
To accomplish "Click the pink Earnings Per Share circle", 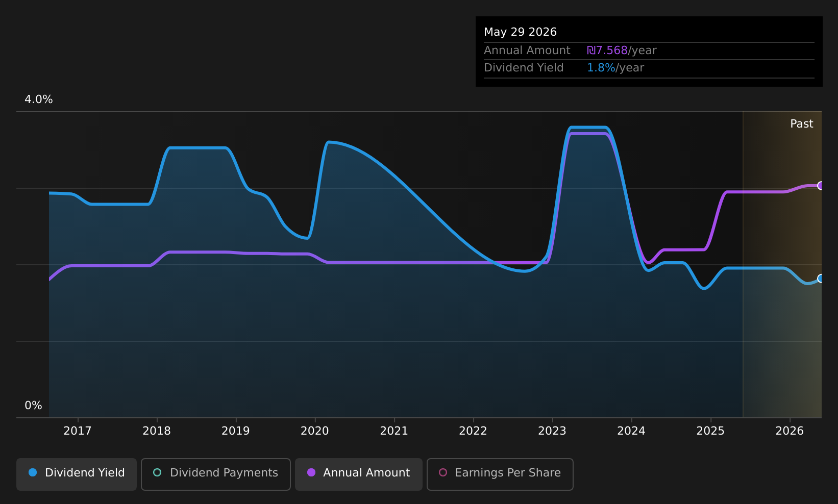I will [x=443, y=473].
